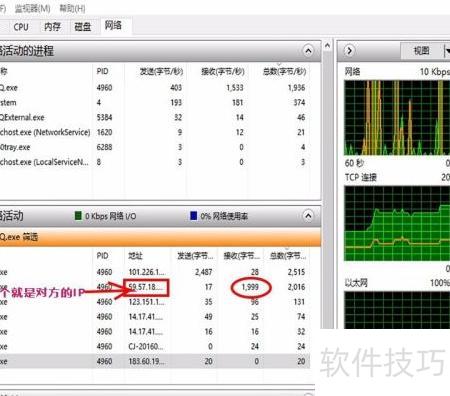Collapse the network activity section chevron

coord(308,216)
